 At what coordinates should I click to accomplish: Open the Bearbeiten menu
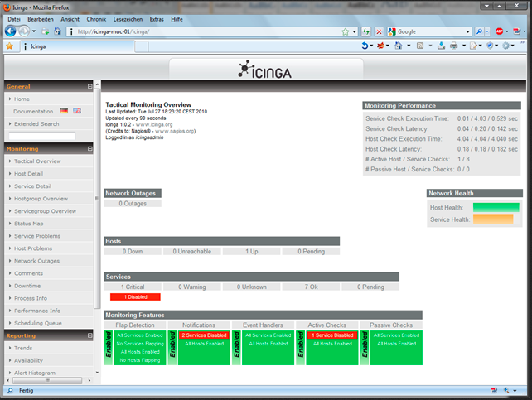tap(41, 19)
